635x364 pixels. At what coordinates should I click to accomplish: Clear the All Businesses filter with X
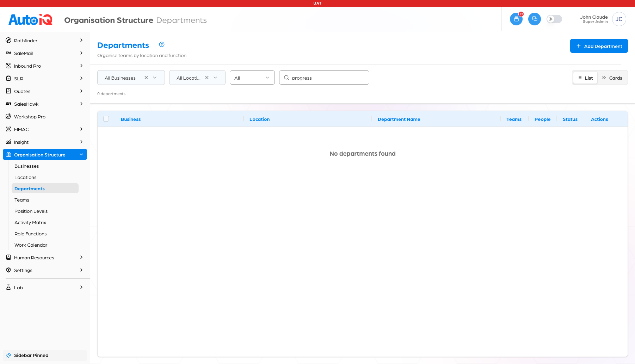tap(146, 78)
